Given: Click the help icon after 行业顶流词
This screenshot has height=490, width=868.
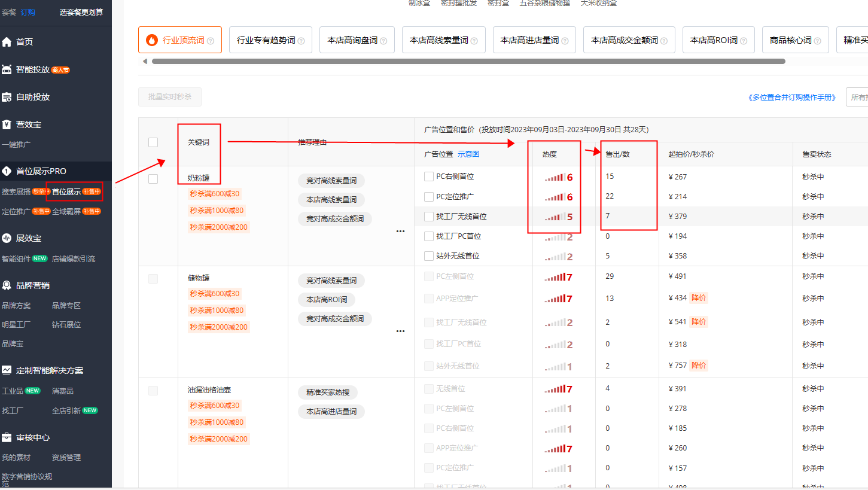Looking at the screenshot, I should point(211,41).
